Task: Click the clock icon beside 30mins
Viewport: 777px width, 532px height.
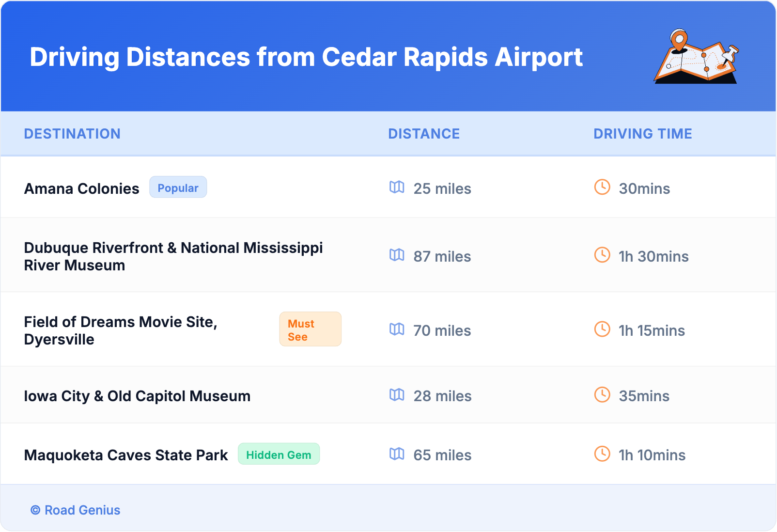Action: 602,187
